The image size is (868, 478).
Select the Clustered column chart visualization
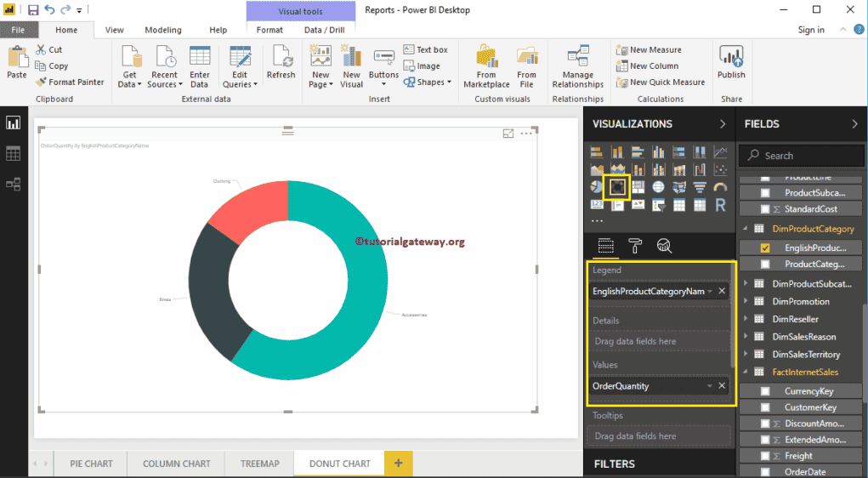point(658,151)
